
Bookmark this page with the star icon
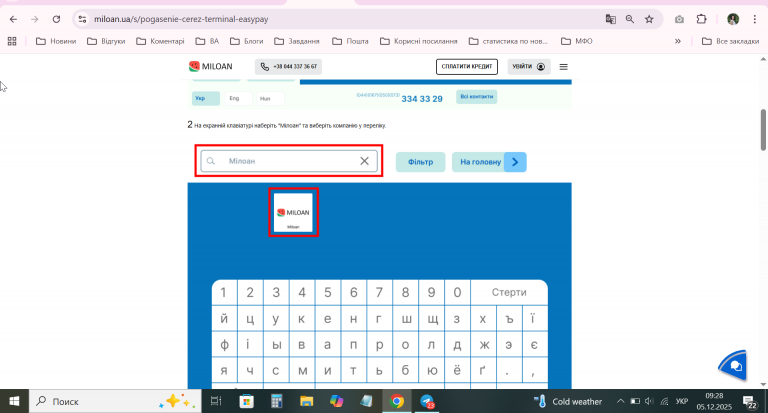pos(649,19)
